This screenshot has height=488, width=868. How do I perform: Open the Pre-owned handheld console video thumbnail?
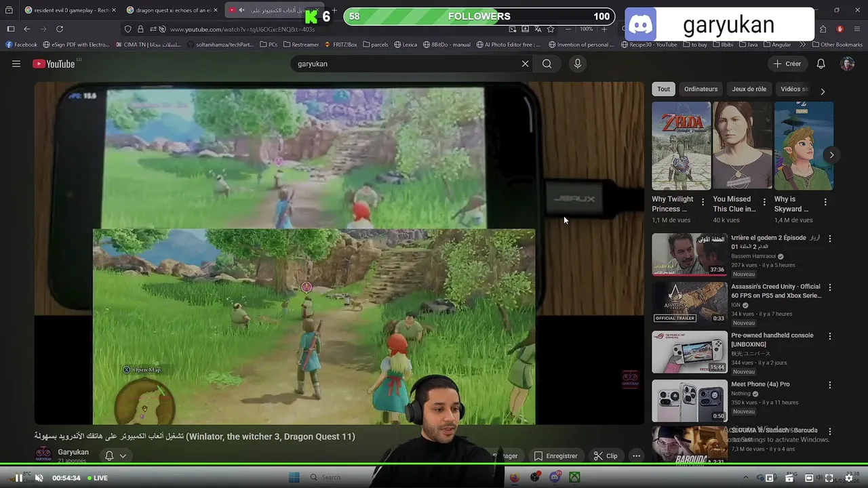[690, 352]
